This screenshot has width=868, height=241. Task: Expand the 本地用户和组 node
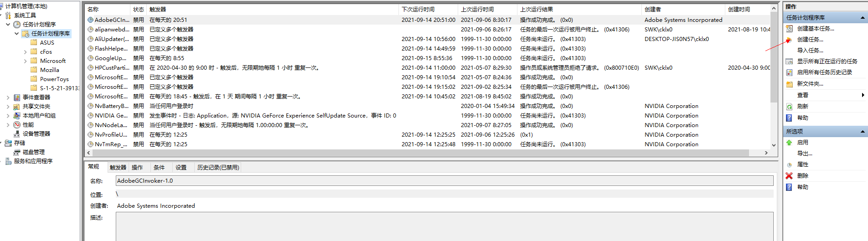pos(8,116)
